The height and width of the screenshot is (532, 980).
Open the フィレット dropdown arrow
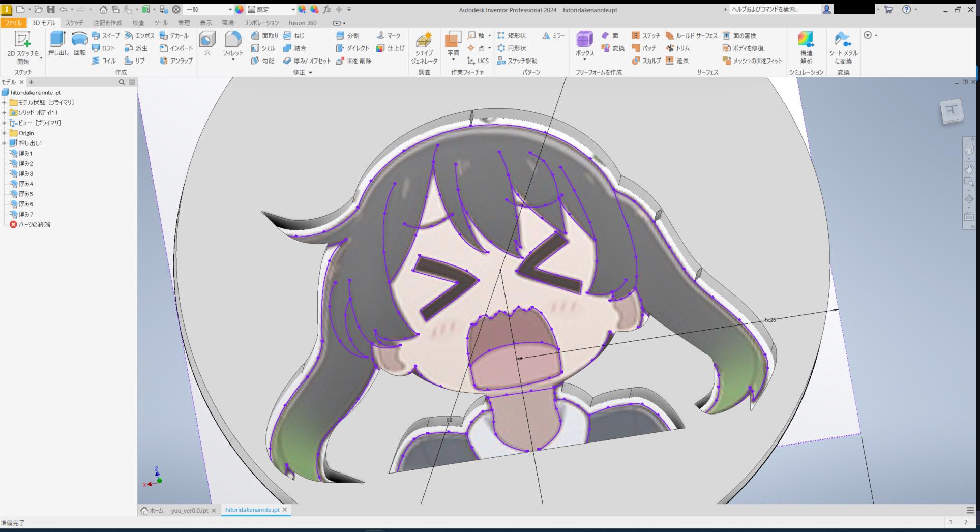233,60
